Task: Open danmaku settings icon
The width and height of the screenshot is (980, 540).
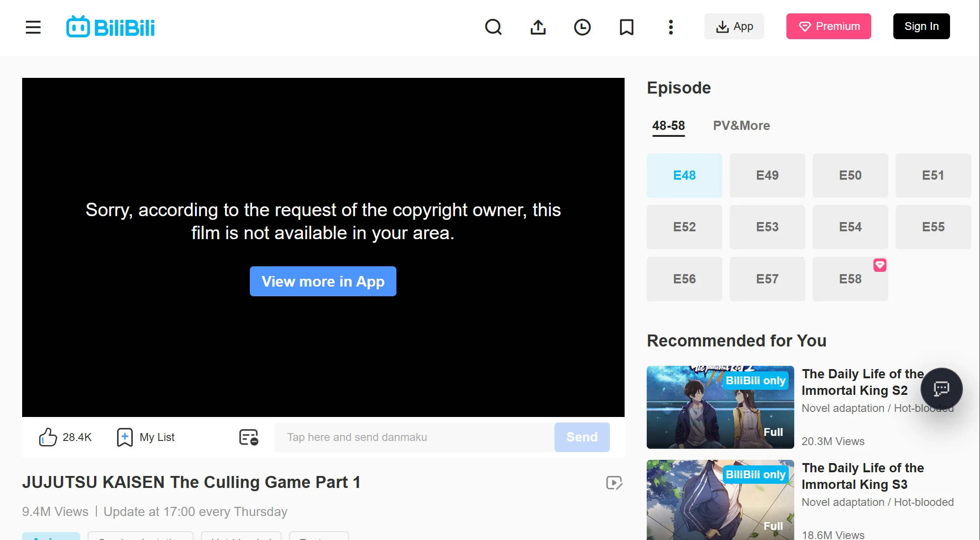Action: tap(248, 437)
